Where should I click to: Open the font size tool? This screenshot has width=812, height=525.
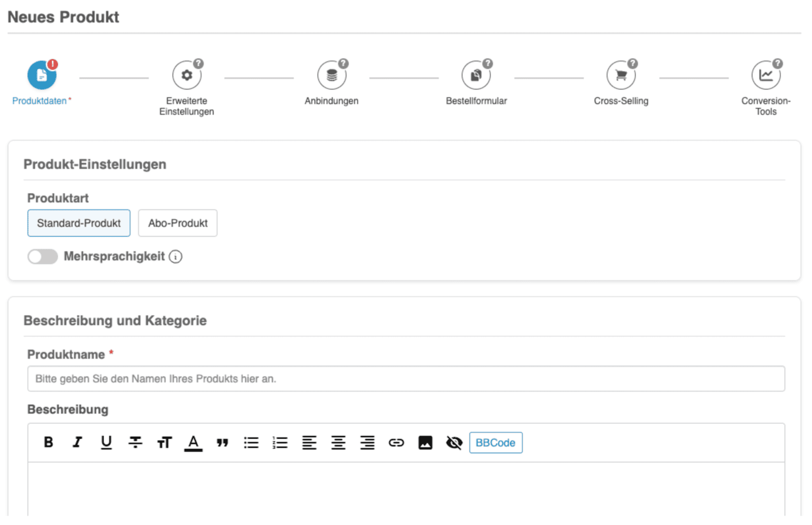pos(164,442)
